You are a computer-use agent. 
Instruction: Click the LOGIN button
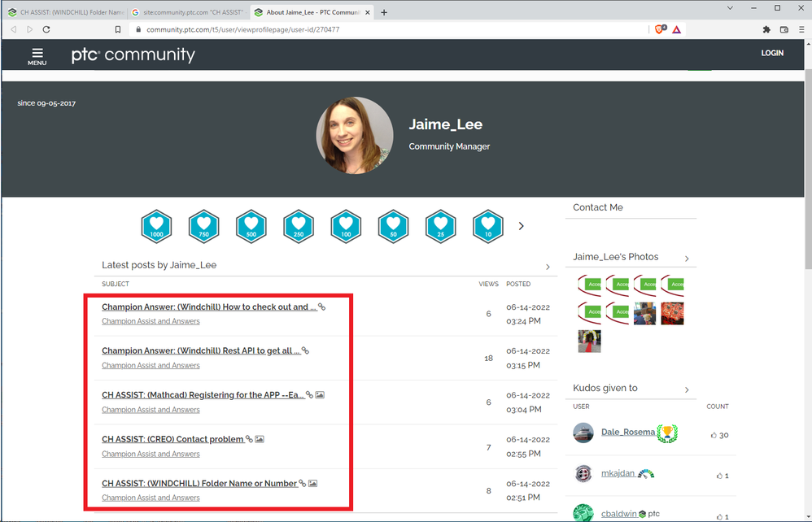coord(771,53)
